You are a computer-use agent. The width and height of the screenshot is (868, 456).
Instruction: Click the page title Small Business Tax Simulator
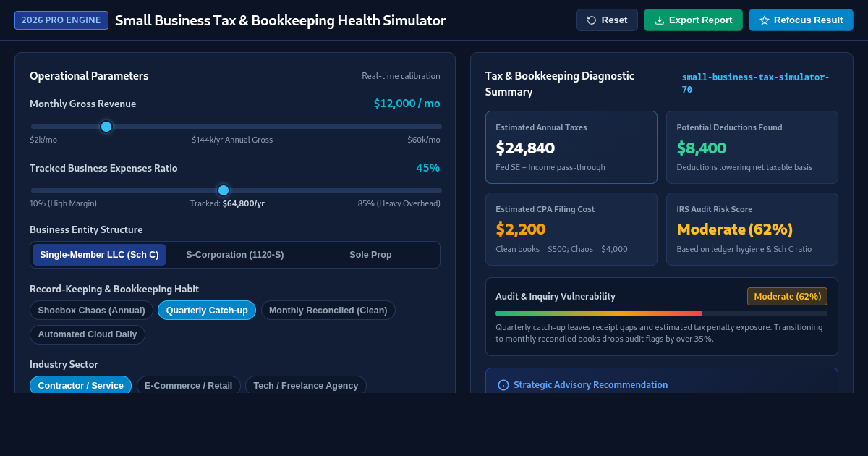281,20
